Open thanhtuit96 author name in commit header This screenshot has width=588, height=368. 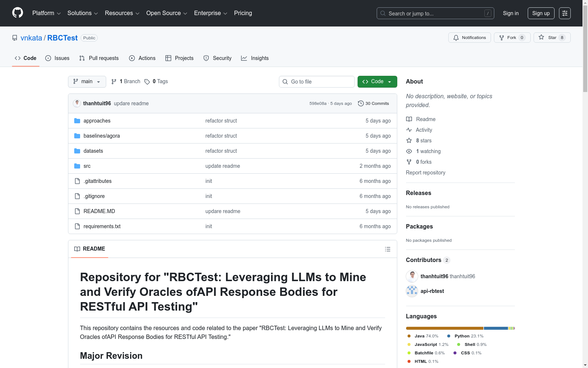pyautogui.click(x=97, y=103)
